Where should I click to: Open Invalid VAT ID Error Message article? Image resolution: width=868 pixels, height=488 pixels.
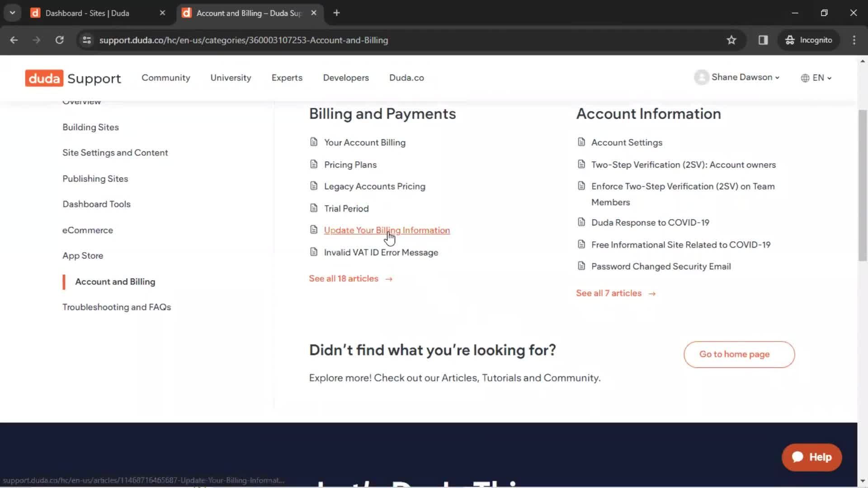click(x=381, y=252)
